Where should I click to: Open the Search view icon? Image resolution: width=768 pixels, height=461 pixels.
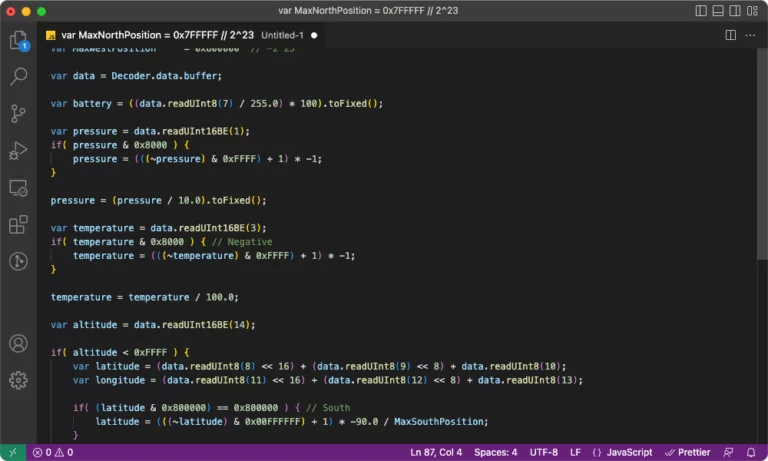point(18,77)
